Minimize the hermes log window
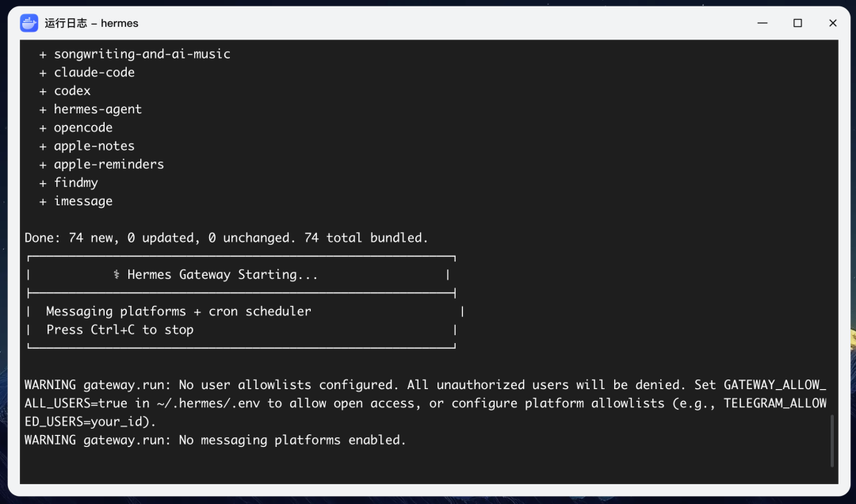Viewport: 856px width, 504px height. point(762,23)
